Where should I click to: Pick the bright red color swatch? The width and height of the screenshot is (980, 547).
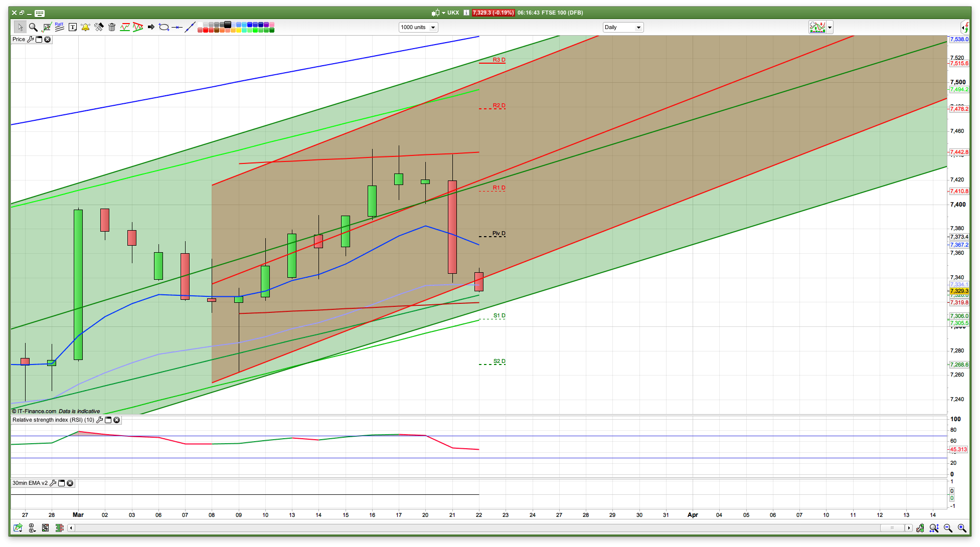pyautogui.click(x=206, y=31)
